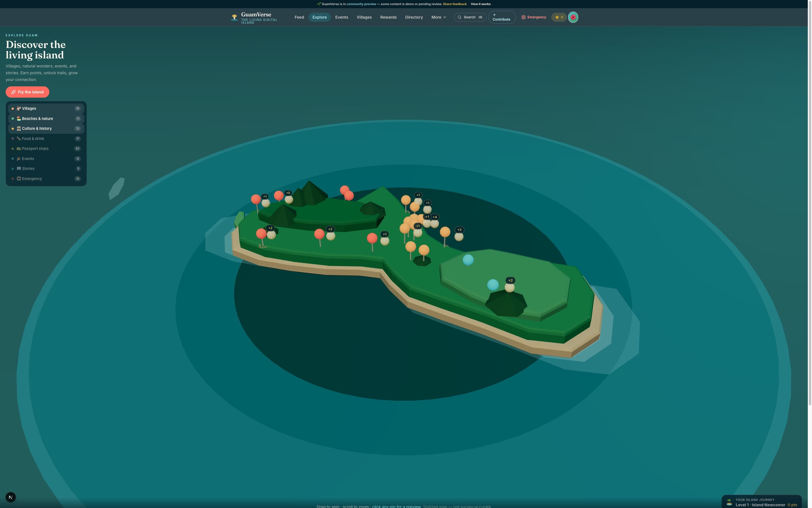Go to Events in the top navigation
The height and width of the screenshot is (508, 812).
341,17
